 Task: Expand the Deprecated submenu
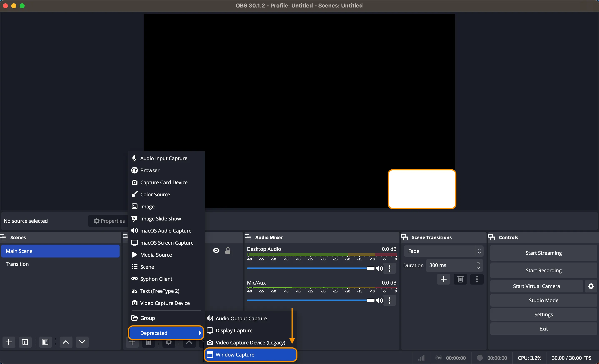coord(166,333)
